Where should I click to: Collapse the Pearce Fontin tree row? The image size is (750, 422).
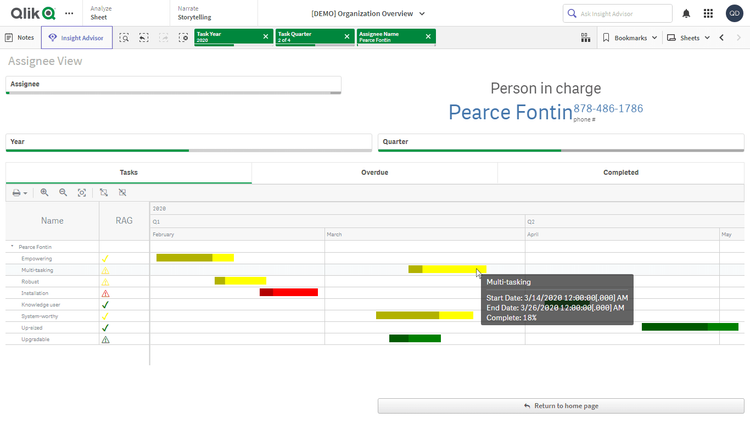point(13,246)
